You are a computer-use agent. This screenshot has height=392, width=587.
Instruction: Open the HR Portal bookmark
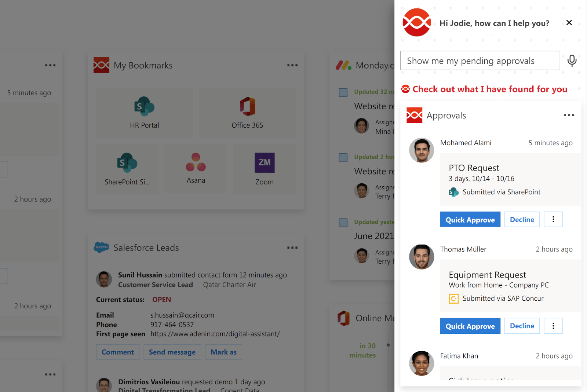(x=144, y=112)
